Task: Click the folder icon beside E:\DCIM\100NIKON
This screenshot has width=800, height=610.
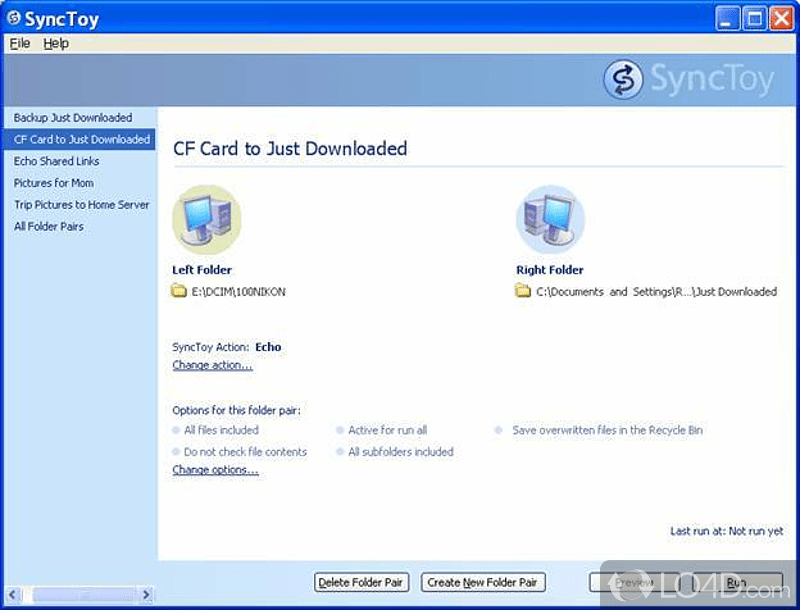Action: pos(179,291)
